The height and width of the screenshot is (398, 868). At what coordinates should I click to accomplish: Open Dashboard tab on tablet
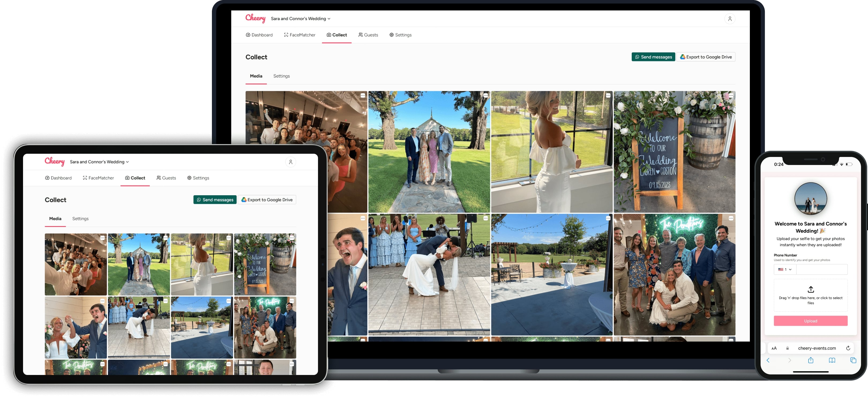[x=58, y=178]
